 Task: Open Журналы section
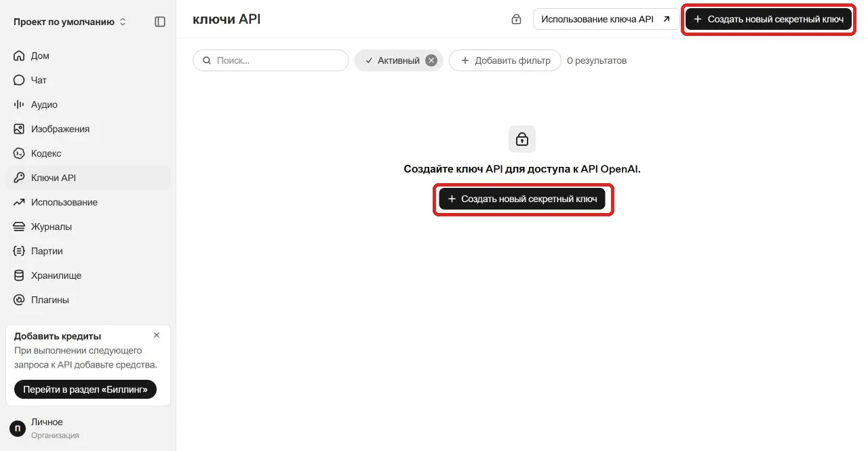(x=88, y=227)
